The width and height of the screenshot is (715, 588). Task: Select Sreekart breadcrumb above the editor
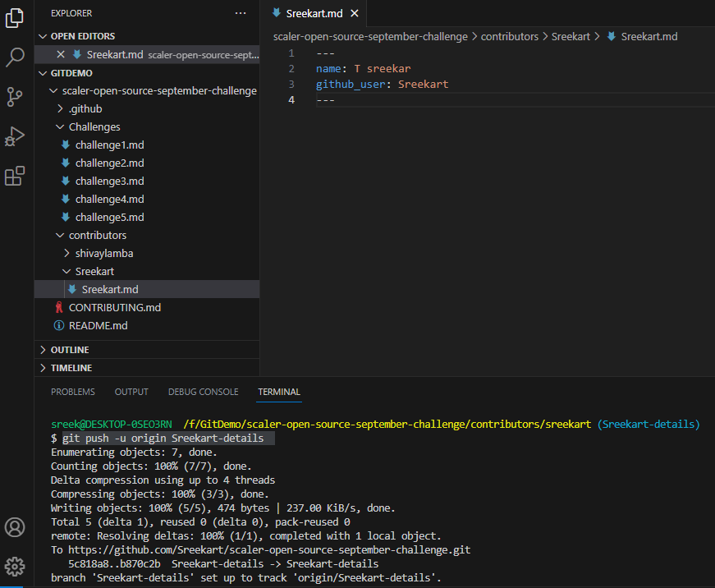click(x=571, y=36)
